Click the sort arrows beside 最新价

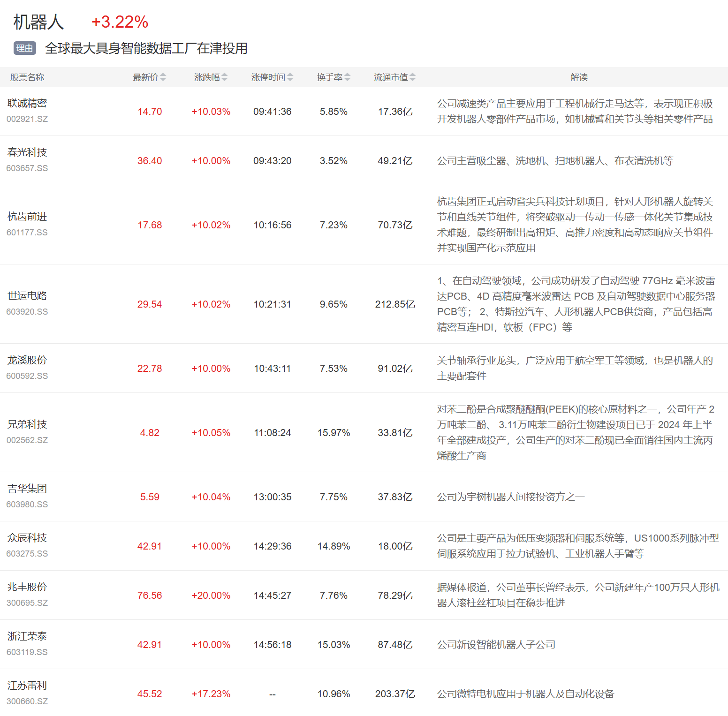point(163,77)
